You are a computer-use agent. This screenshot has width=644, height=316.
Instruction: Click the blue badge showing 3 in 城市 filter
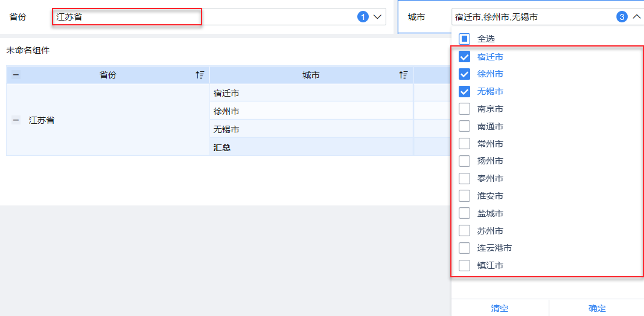[622, 17]
